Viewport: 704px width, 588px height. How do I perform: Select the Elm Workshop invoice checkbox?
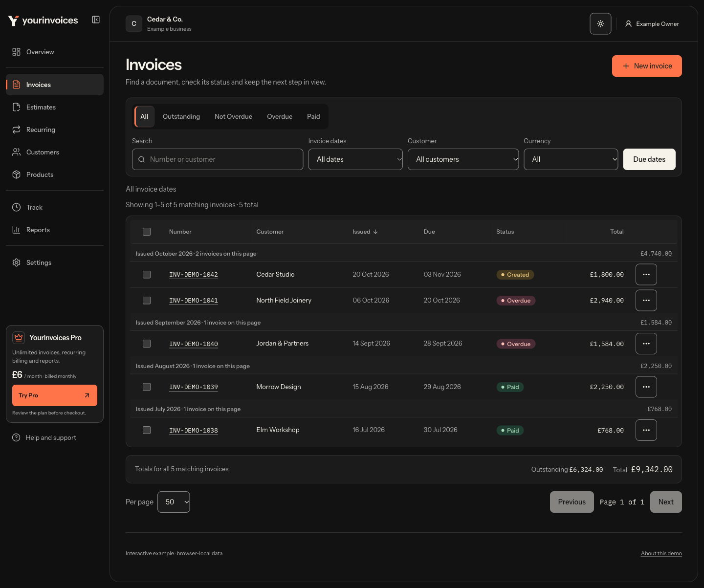point(147,430)
